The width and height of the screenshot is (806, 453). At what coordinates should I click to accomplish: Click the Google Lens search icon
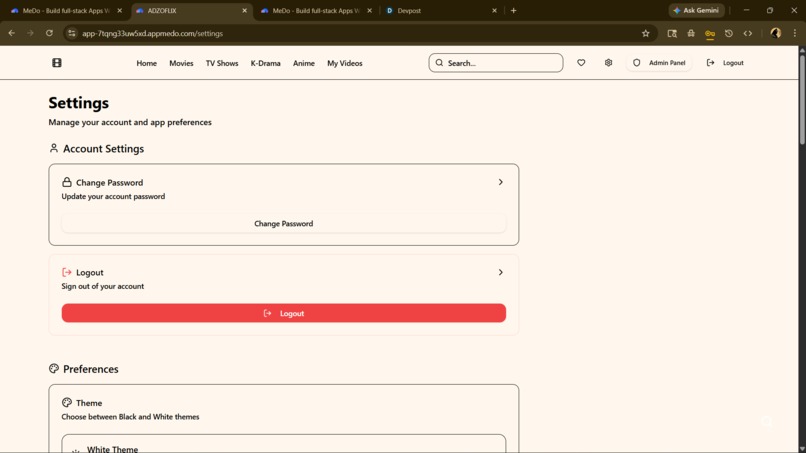672,33
